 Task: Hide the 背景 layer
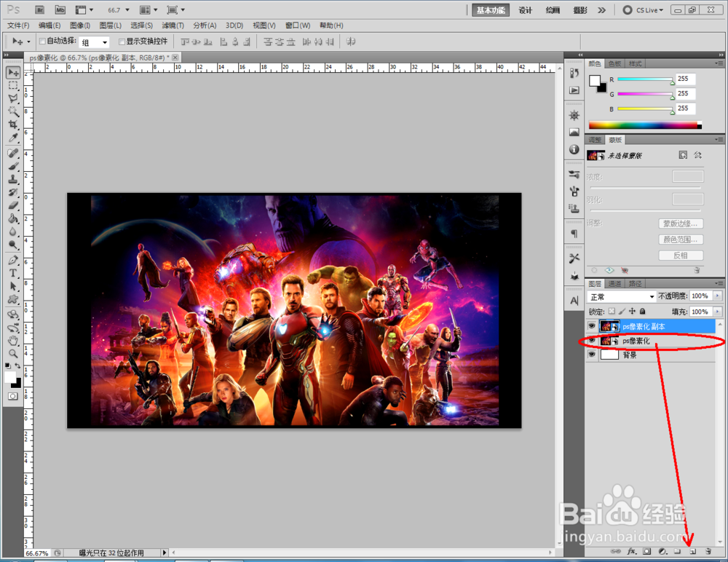[591, 355]
